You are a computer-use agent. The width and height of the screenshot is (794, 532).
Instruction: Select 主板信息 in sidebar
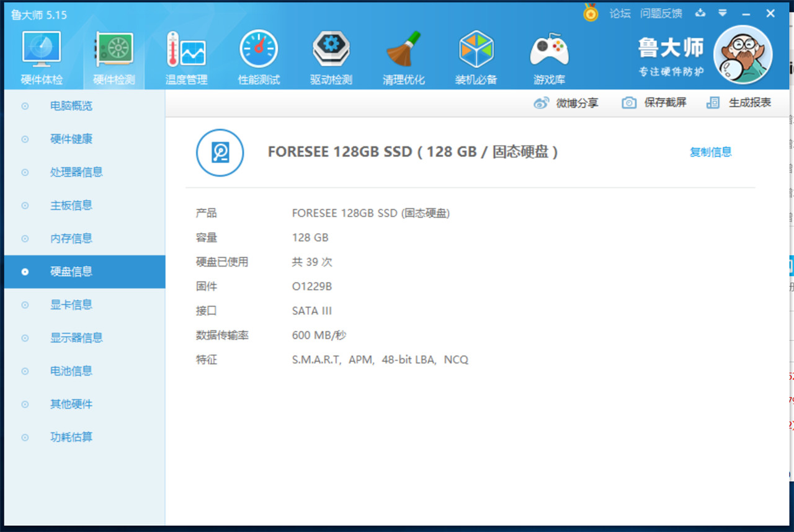pos(84,205)
